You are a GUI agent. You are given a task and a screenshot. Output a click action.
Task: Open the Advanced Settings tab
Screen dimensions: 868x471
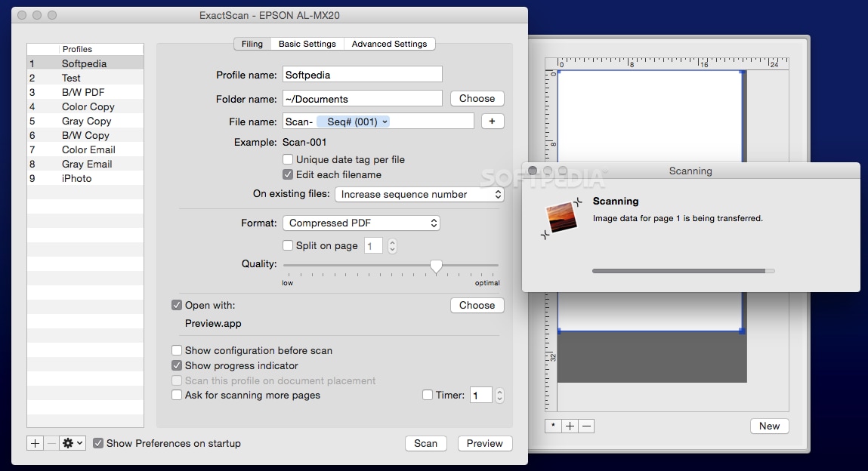tap(389, 44)
